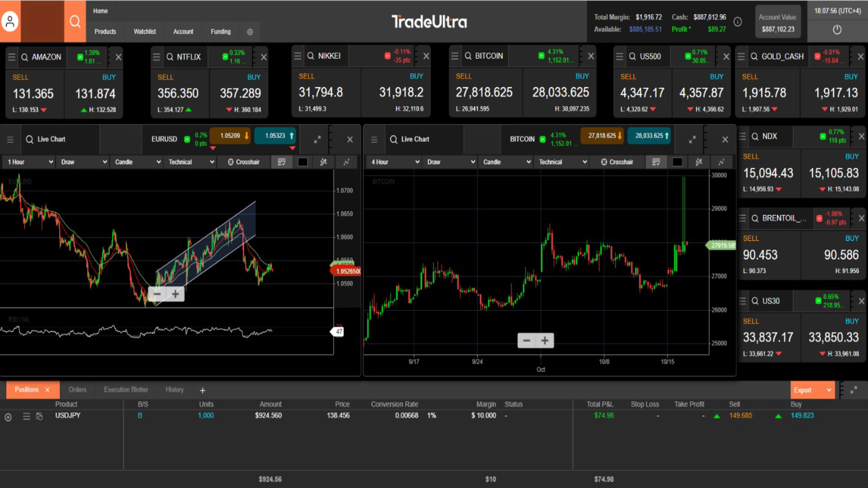Toggle the green indicator beside BITCOIN chart title

click(x=542, y=139)
